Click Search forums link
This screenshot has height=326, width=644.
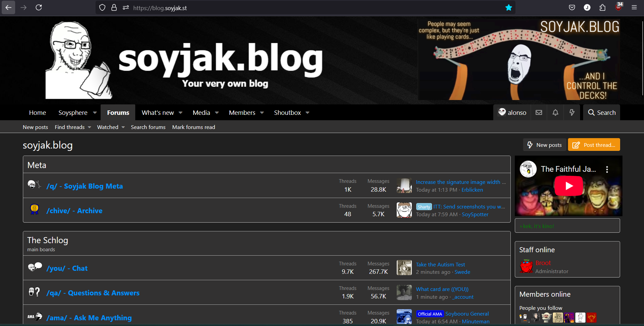pos(148,127)
